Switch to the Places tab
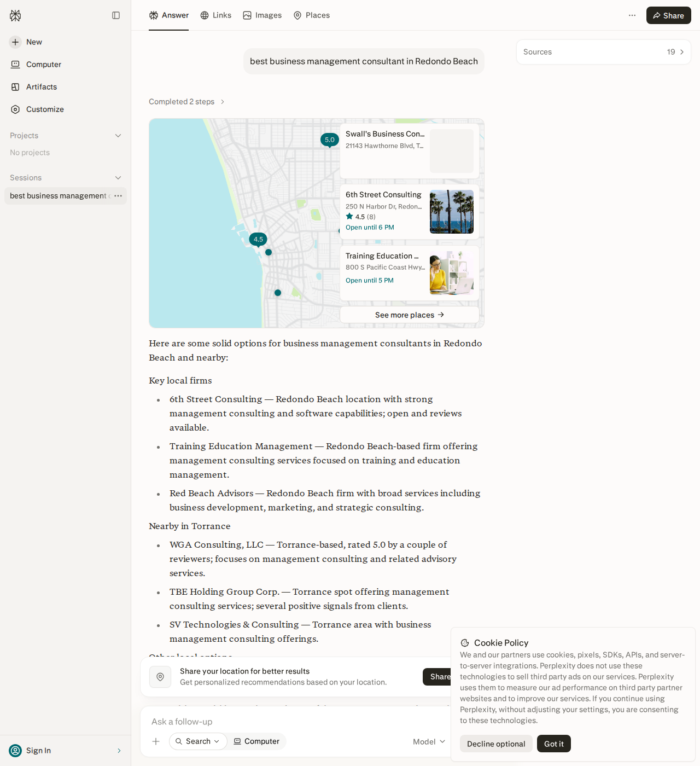This screenshot has width=700, height=766. point(312,15)
